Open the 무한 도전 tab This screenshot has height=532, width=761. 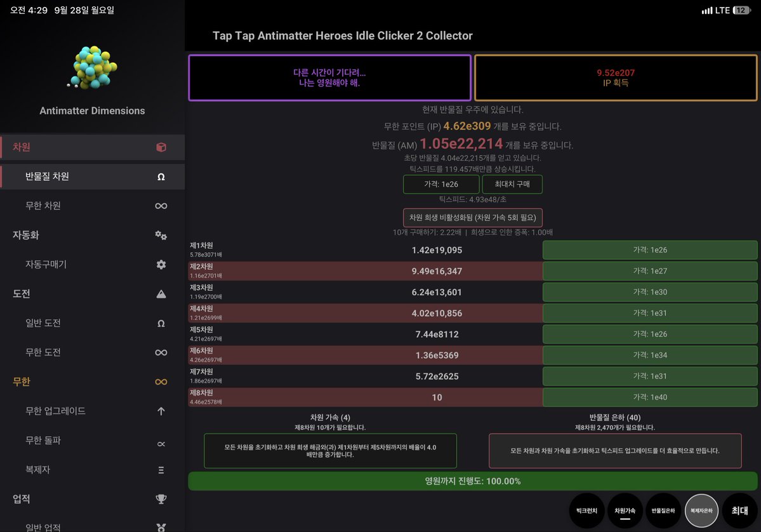coord(92,352)
